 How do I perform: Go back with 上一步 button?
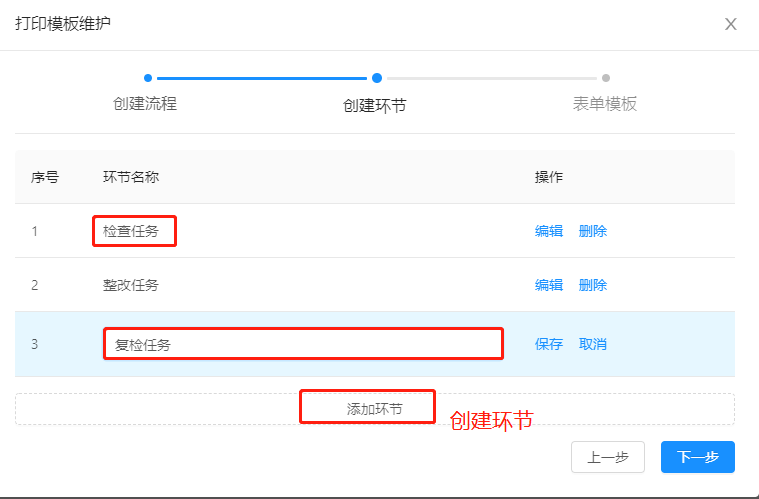[607, 457]
